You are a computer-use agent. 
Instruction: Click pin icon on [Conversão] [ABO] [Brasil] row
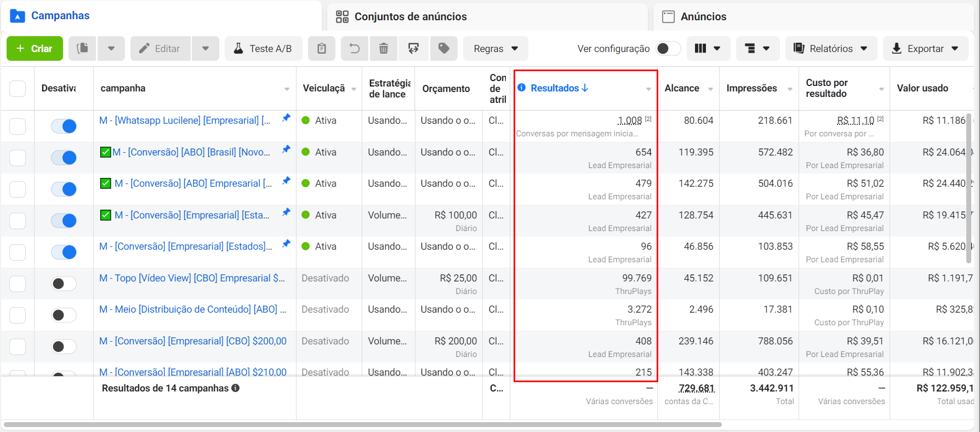286,149
